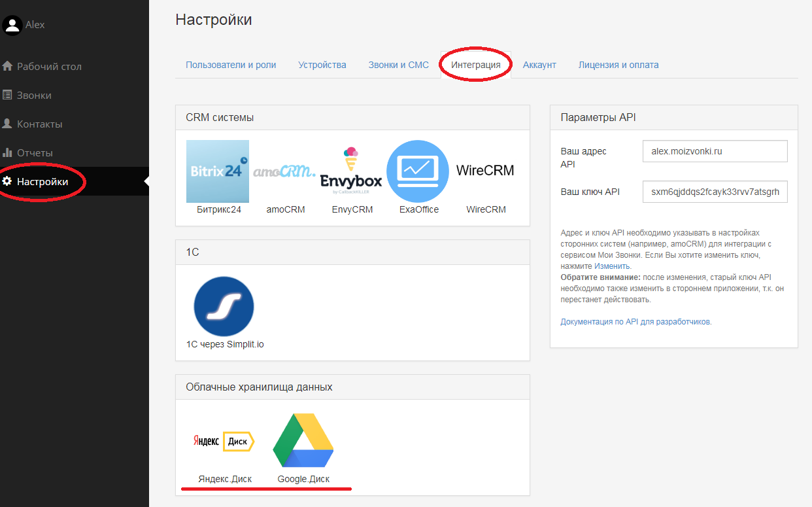Click the gear icon beside Настройки

8,181
